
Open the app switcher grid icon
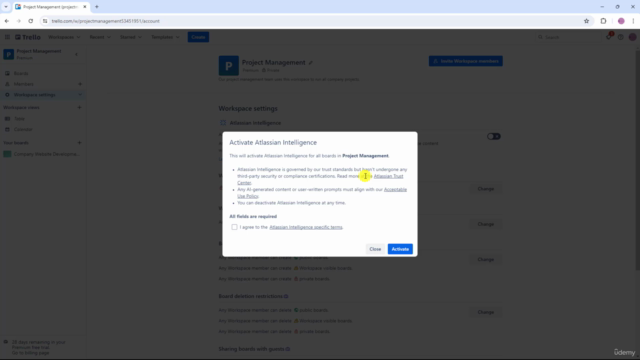[x=7, y=37]
